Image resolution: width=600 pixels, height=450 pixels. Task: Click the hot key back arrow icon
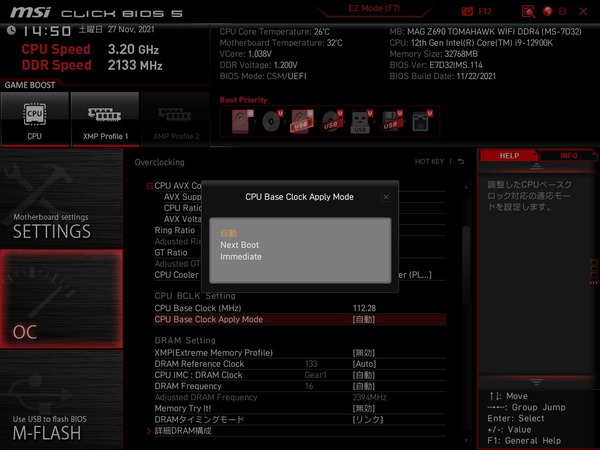(461, 161)
